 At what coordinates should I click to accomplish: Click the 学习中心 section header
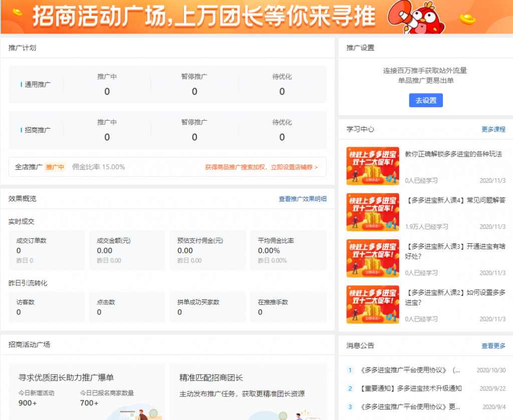tap(360, 130)
